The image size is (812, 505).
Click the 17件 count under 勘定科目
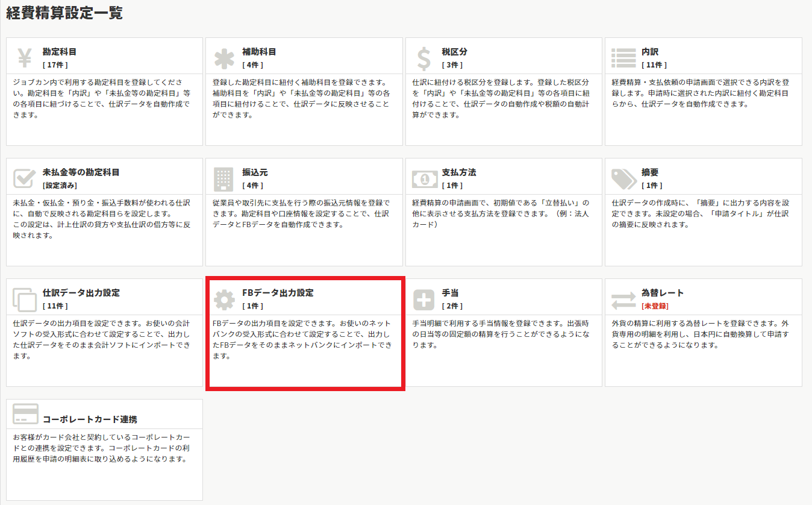54,65
